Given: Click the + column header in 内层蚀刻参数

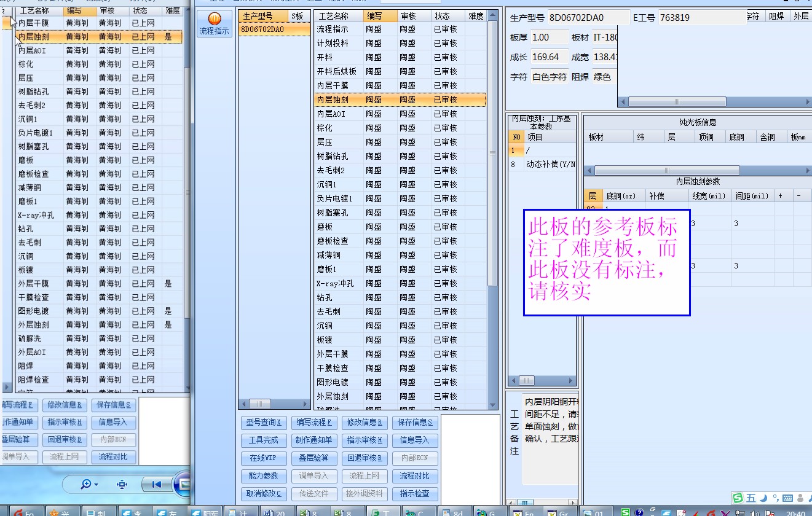Looking at the screenshot, I should 784,196.
